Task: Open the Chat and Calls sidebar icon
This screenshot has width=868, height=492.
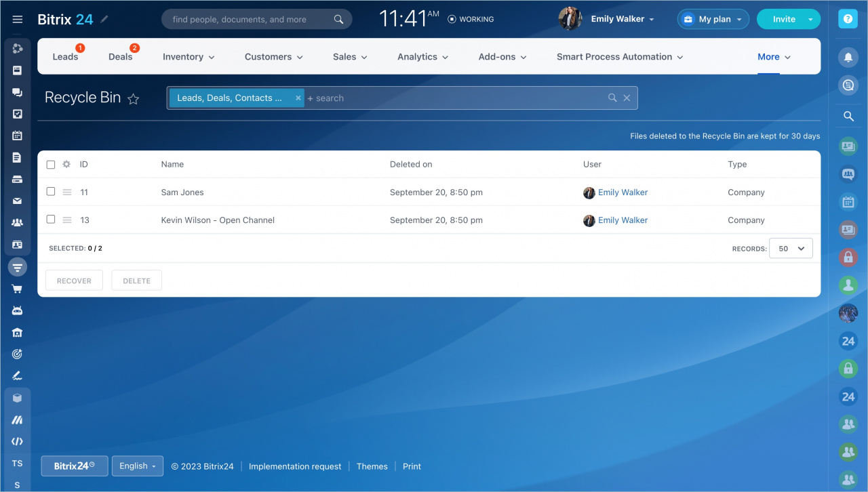Action: 18,92
